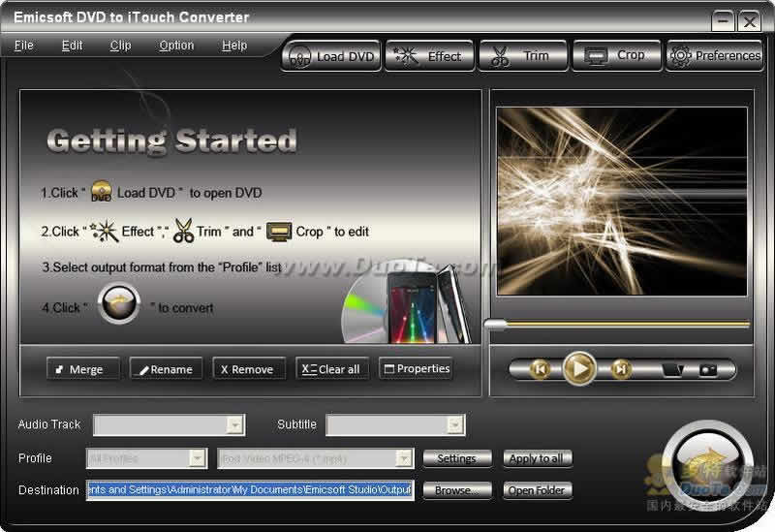Skip to the previous chapter

click(541, 369)
